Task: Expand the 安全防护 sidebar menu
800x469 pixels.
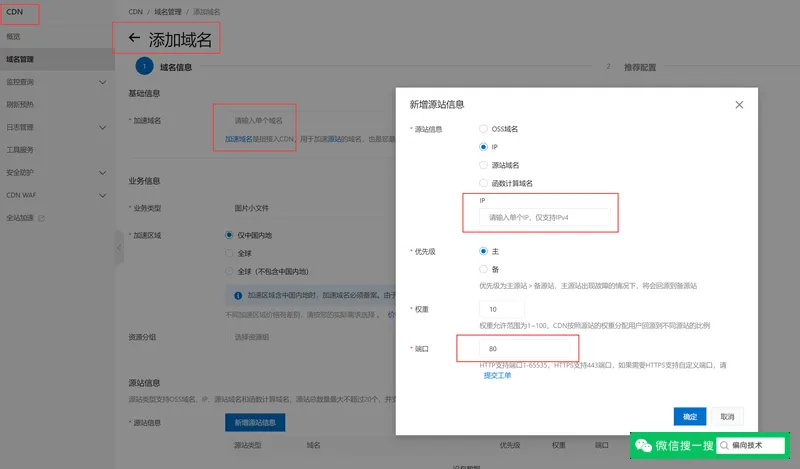Action: [x=103, y=173]
